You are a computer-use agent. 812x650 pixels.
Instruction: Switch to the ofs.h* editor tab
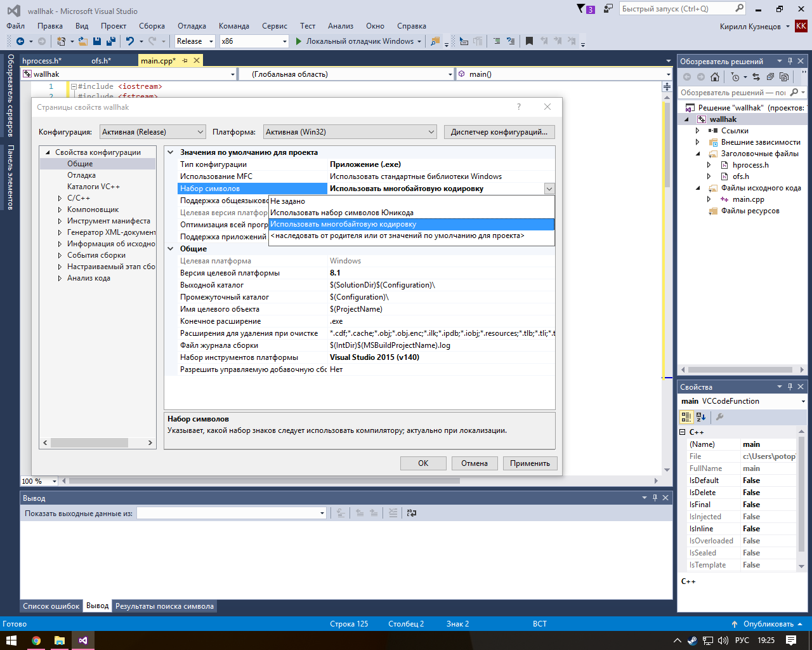[x=101, y=60]
